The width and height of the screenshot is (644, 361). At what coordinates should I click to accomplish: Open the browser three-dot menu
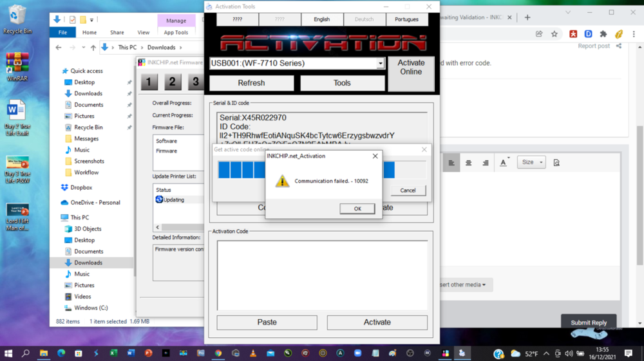click(634, 34)
